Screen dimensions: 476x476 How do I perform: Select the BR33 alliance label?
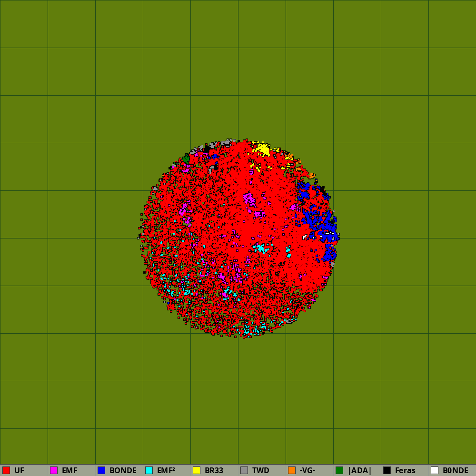(214, 471)
